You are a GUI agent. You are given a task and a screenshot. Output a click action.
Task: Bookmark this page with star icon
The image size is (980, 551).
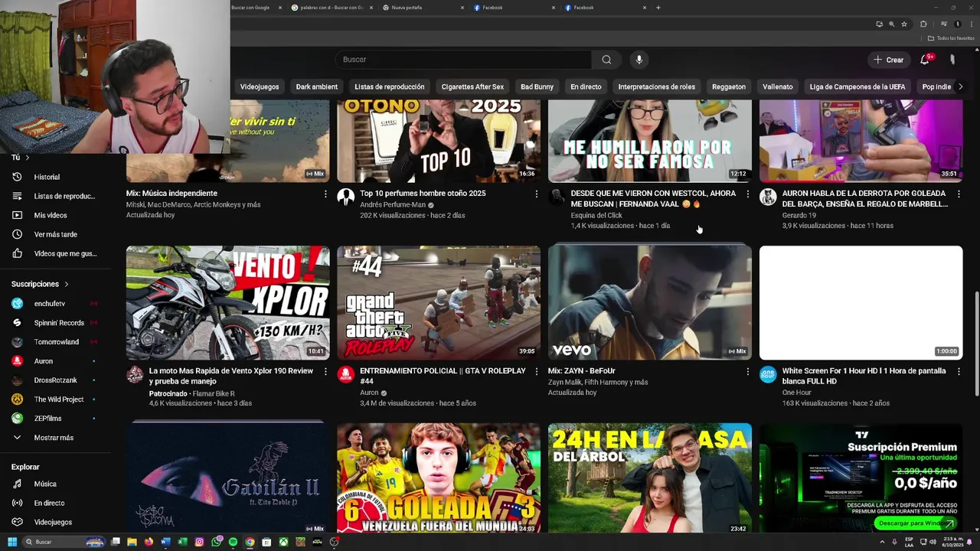click(903, 24)
